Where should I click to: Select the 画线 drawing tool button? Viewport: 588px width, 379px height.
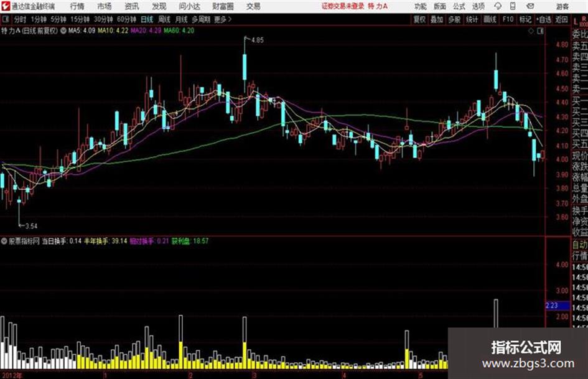(x=490, y=19)
